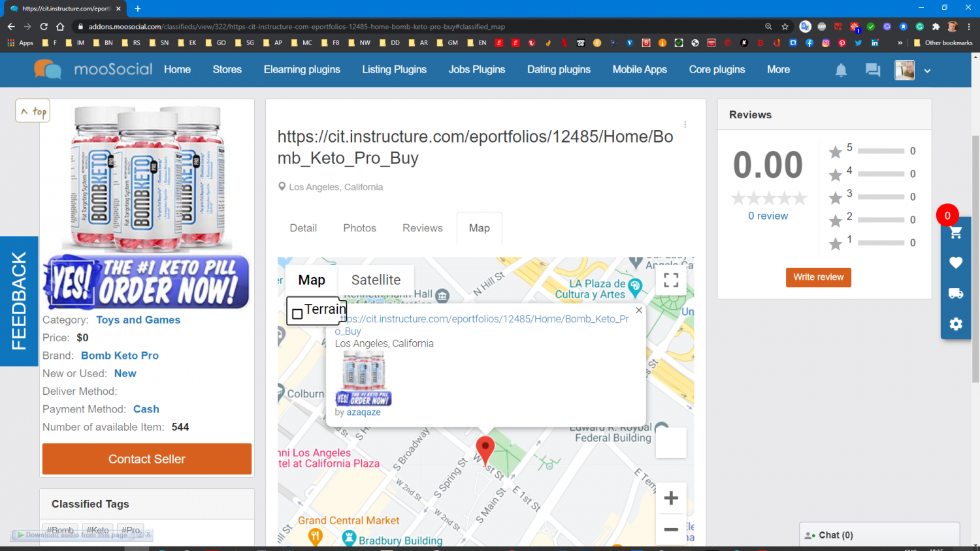Switch map to Satellite view
980x551 pixels.
click(x=376, y=280)
